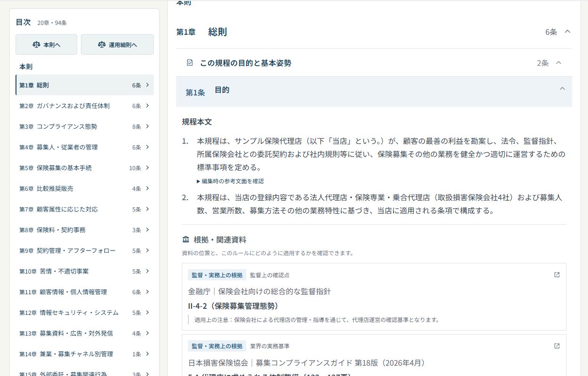Click chevron arrow in 第12章 sidebar row
This screenshot has height=376, width=588.
tap(147, 313)
